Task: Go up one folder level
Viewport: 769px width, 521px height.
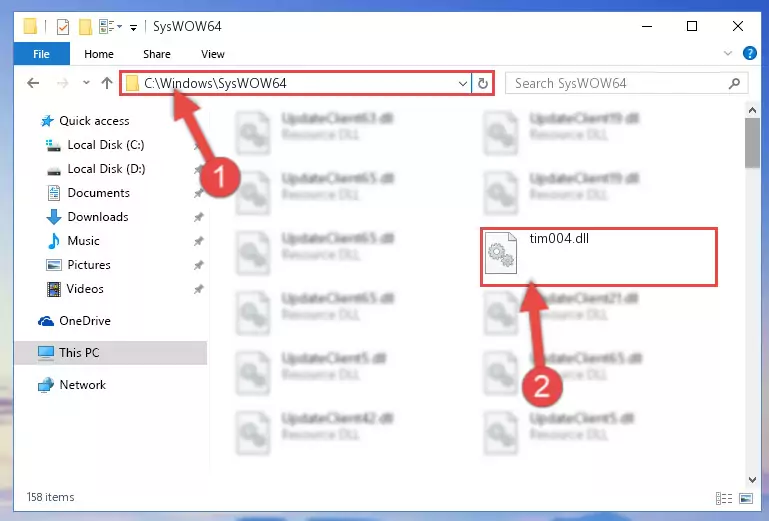Action: click(x=106, y=83)
